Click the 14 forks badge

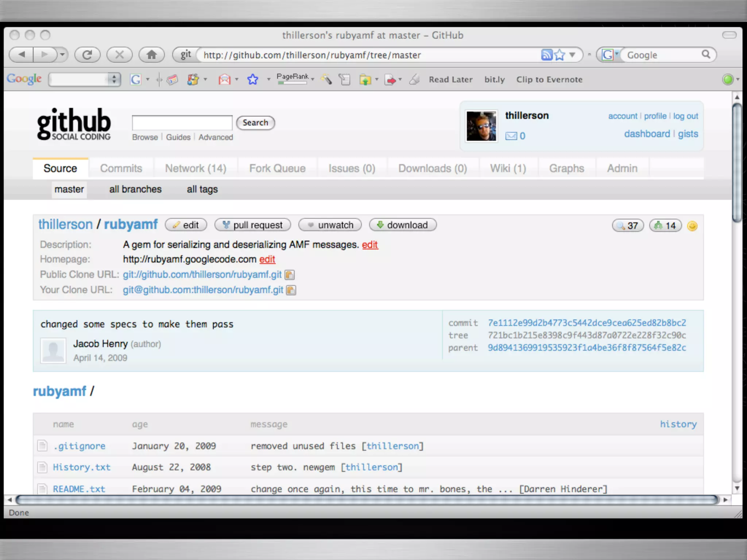click(x=665, y=226)
